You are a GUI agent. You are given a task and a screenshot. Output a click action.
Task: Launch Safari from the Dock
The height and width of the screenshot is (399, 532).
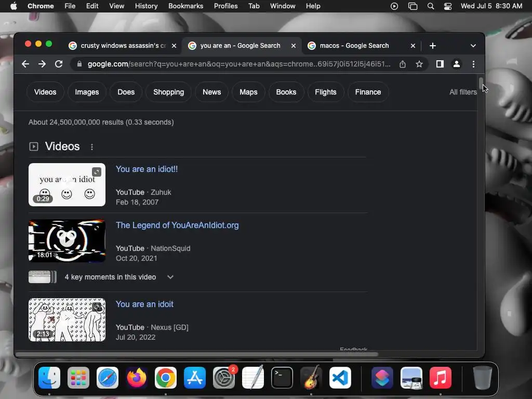(108, 378)
